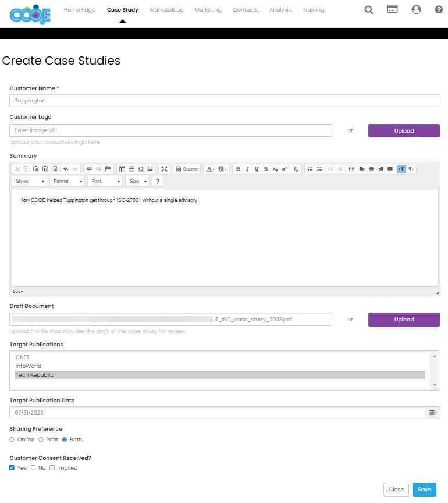The image size is (448, 503).
Task: Check the Implied consent checkbox
Action: tap(51, 467)
